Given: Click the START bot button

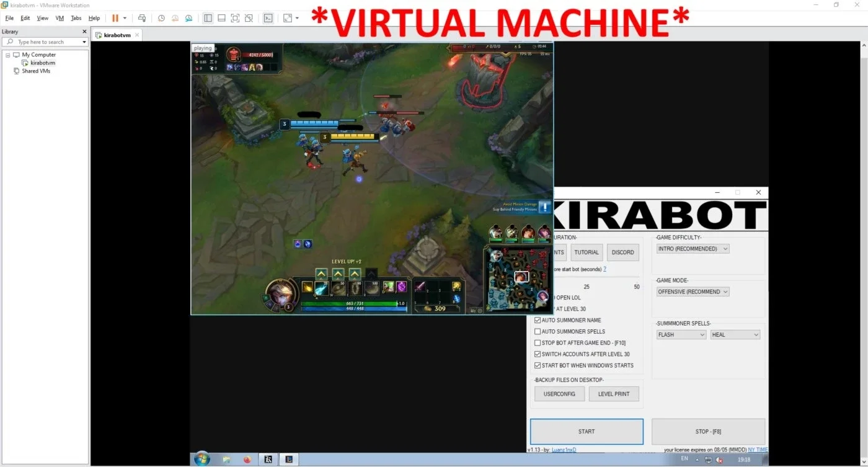Looking at the screenshot, I should (x=587, y=432).
